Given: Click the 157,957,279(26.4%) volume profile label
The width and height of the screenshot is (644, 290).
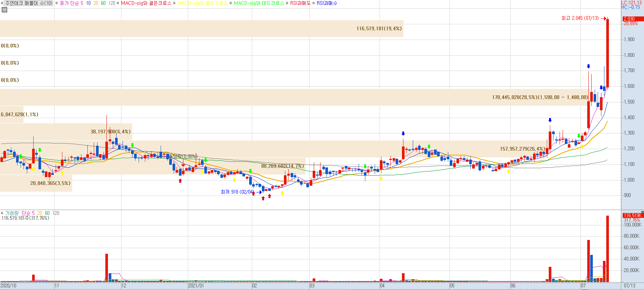Looking at the screenshot, I should pyautogui.click(x=523, y=149).
